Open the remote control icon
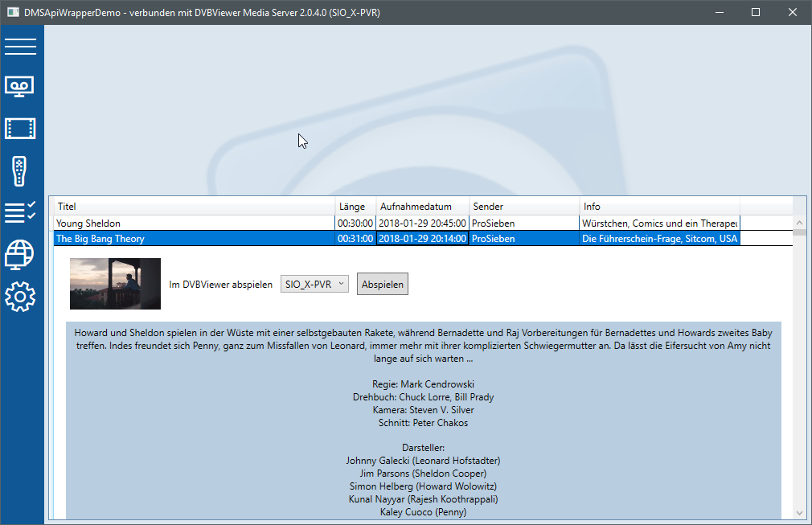Screen dimensions: 812x525 coord(21,170)
